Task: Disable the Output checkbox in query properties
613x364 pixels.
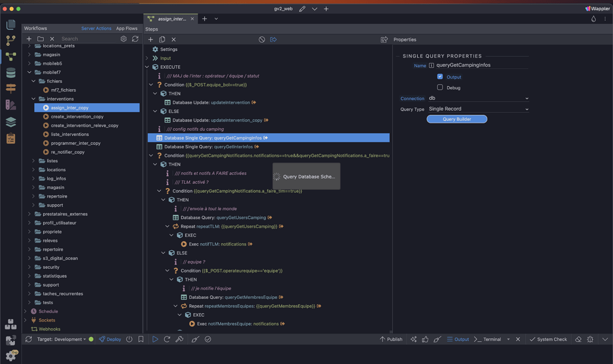Action: pos(440,77)
